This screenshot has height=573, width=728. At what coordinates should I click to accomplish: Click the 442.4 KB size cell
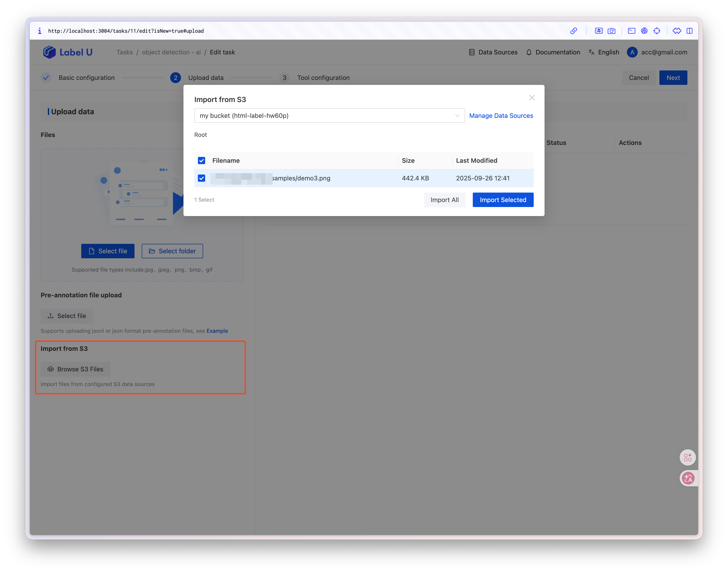click(x=415, y=178)
